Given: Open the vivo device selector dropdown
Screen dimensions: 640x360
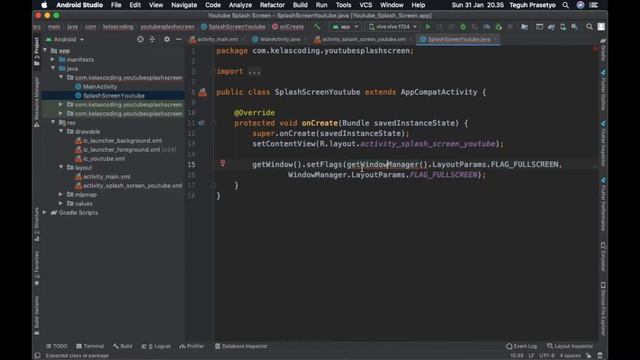Looking at the screenshot, I should (x=393, y=27).
